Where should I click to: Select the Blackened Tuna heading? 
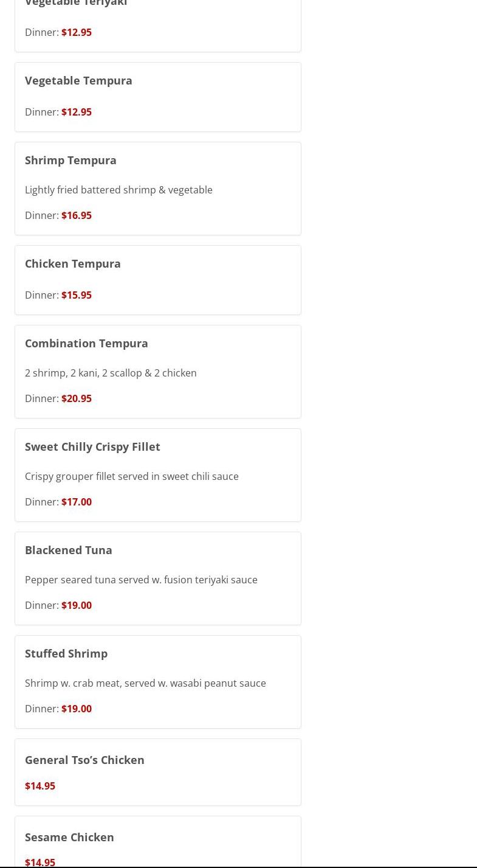click(x=69, y=550)
